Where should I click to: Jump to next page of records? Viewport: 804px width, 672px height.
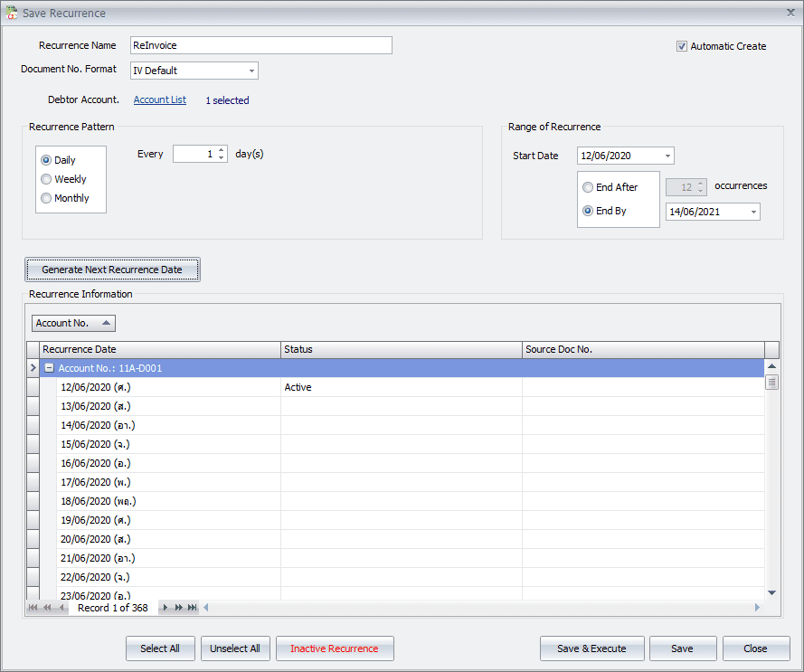[178, 608]
